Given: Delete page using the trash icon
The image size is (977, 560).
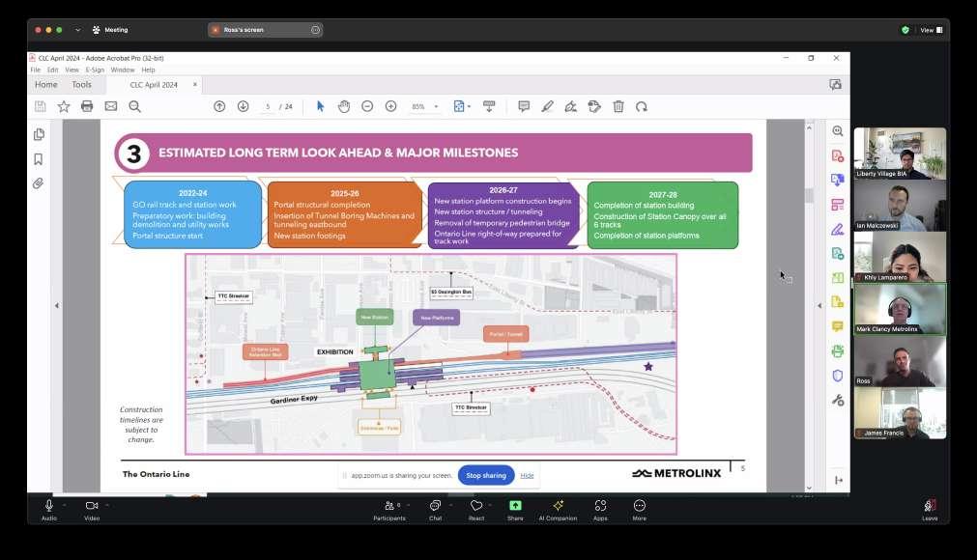Looking at the screenshot, I should (618, 106).
